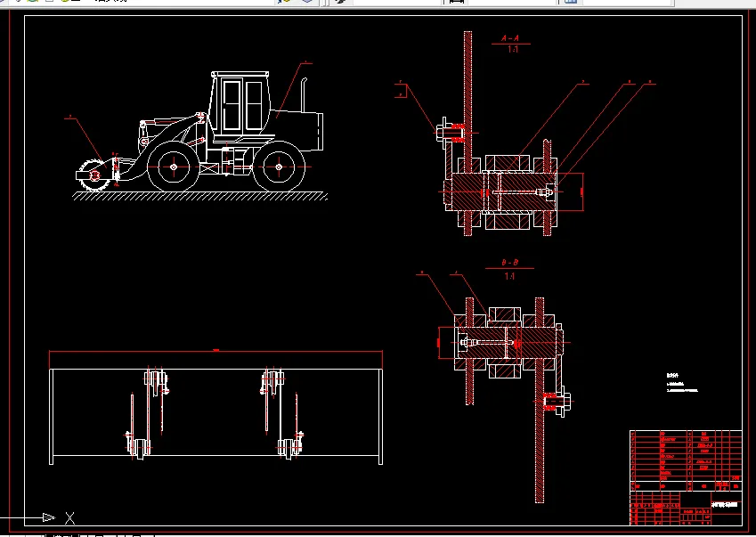Click the white drawing title in the title block
This screenshot has height=537, width=756.
tap(725, 505)
